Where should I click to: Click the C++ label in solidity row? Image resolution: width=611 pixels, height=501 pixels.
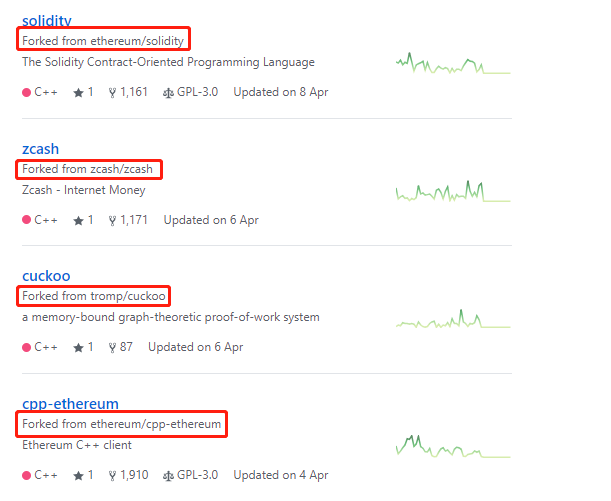[46, 92]
